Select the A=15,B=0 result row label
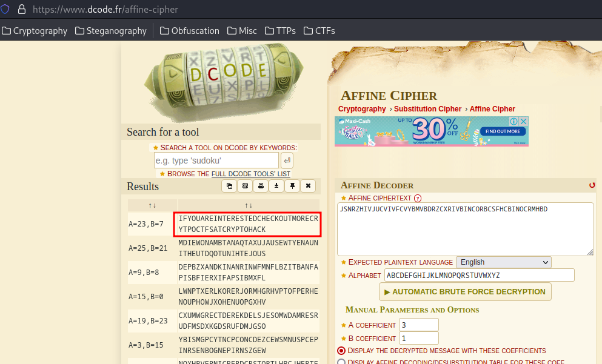602x364 pixels. [x=146, y=297]
